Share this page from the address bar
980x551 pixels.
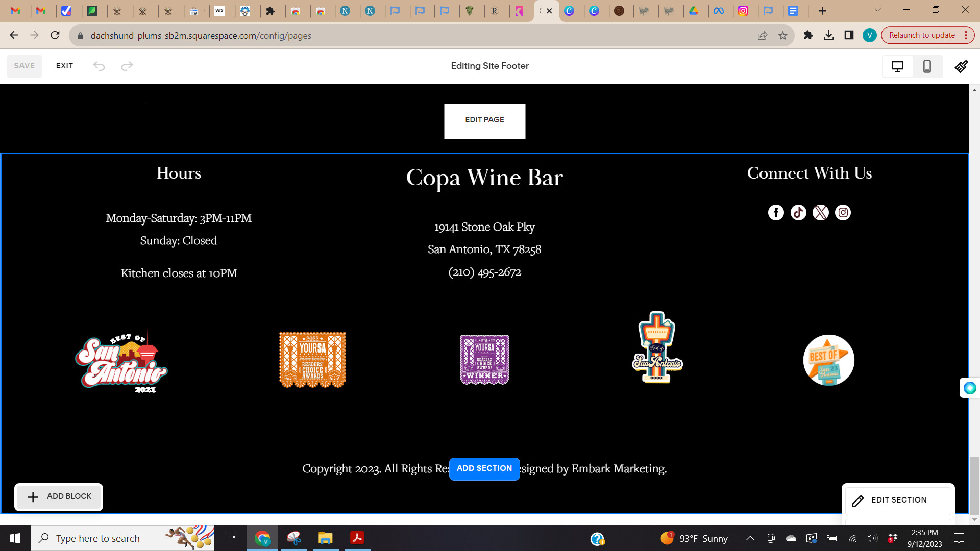coord(762,36)
